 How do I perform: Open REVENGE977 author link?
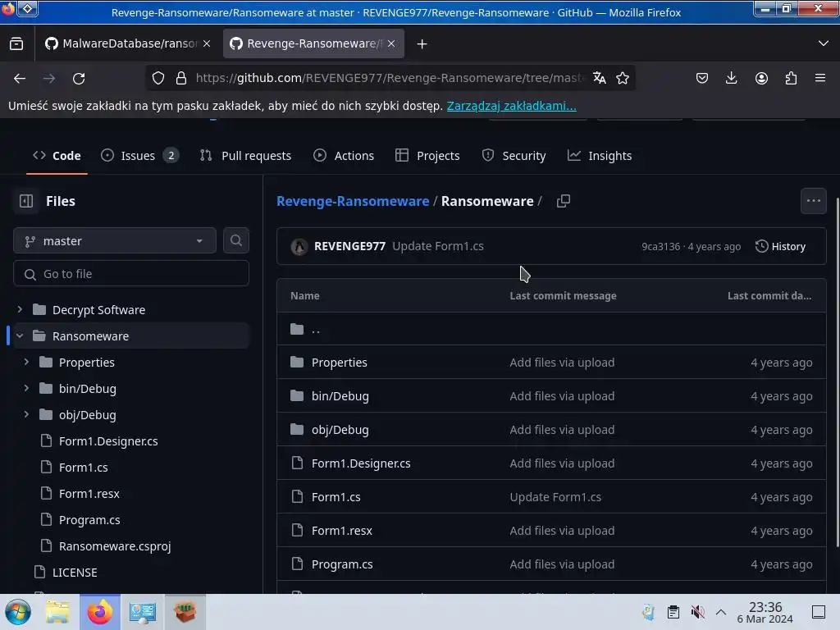tap(349, 246)
